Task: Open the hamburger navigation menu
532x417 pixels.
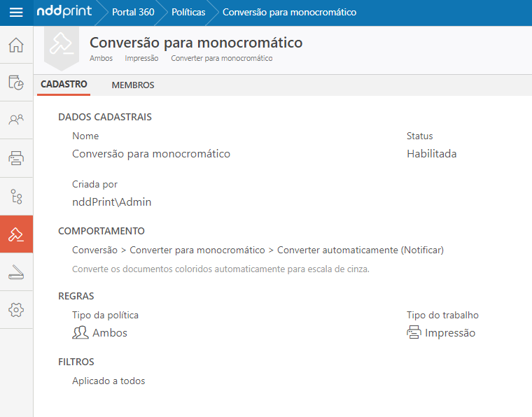Action: coord(16,13)
